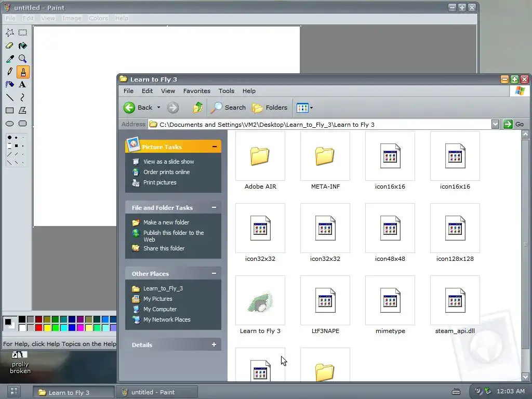The image size is (532, 399).
Task: Click Print pictures link
Action: click(x=160, y=182)
